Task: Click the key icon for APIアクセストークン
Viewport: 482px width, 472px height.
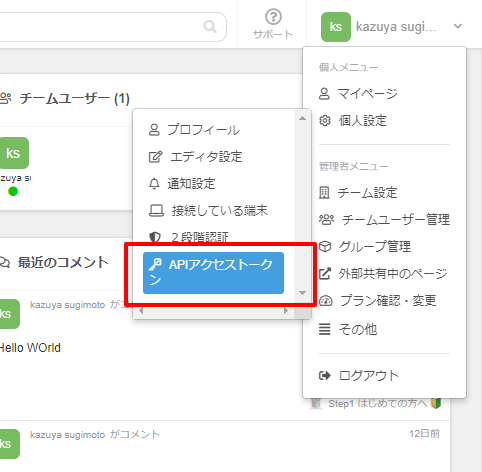Action: coord(155,265)
